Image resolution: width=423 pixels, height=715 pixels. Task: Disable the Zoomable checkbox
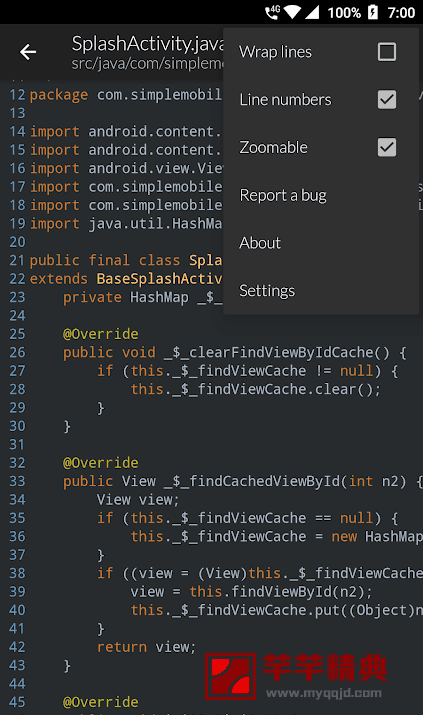click(387, 147)
